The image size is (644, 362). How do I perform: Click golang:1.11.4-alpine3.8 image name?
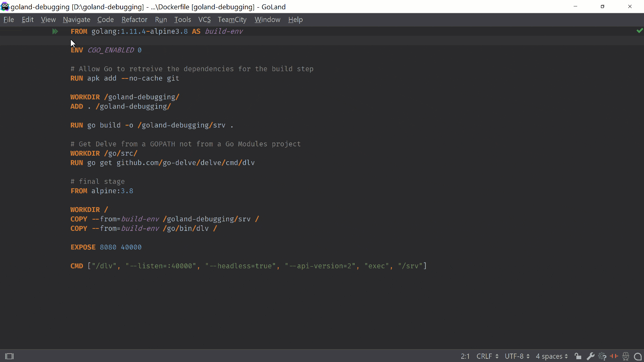[x=139, y=31]
